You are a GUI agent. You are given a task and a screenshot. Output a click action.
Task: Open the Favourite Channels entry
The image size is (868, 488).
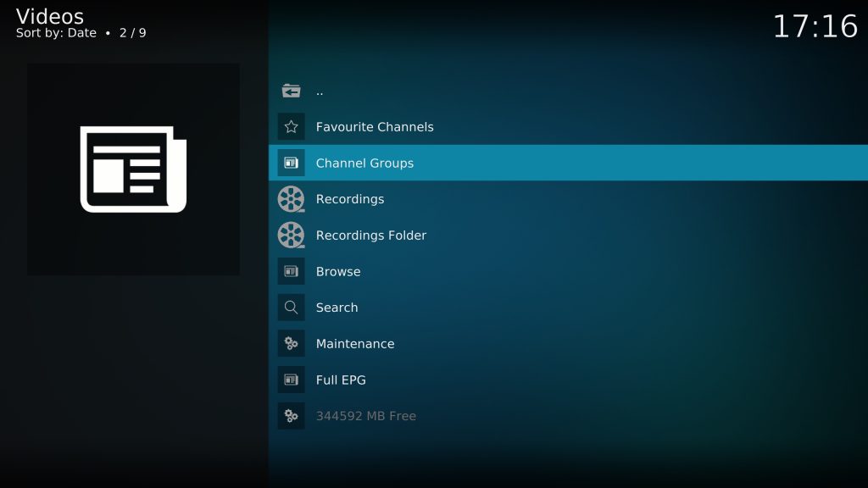point(374,126)
